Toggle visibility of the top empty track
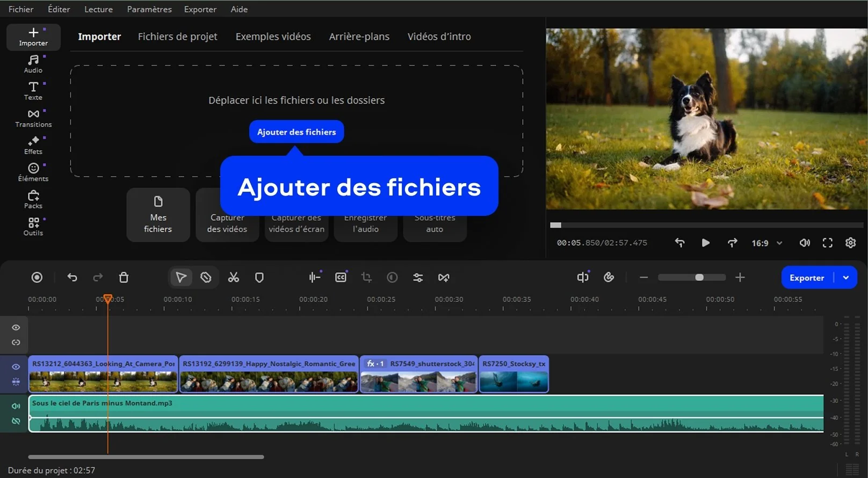868x478 pixels. coord(16,328)
